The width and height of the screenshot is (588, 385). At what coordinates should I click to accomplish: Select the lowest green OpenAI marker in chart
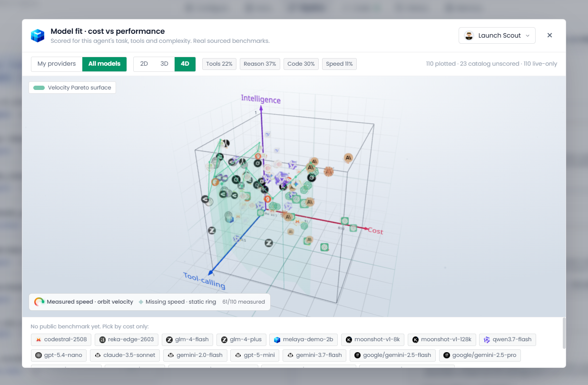(x=325, y=247)
